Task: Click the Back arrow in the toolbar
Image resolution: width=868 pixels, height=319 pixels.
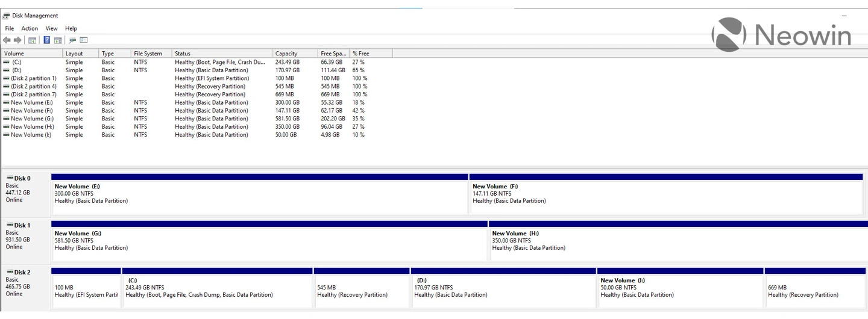Action: [7, 40]
